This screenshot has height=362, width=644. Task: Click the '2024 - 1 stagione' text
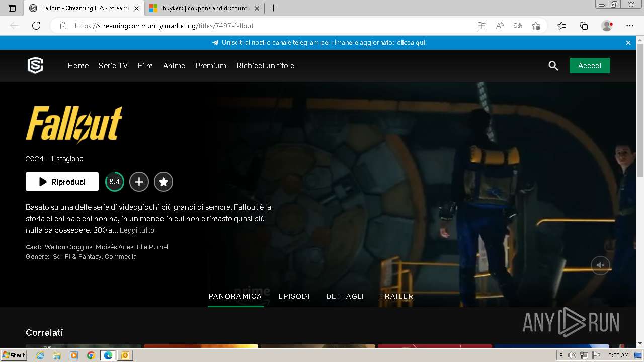click(x=54, y=159)
